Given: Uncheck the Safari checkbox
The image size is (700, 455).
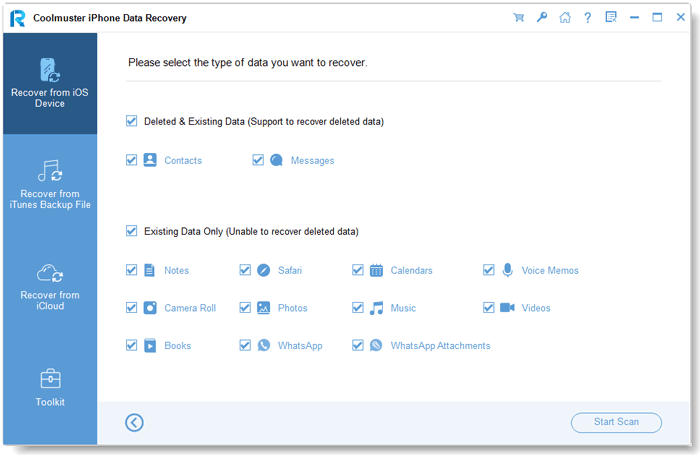Looking at the screenshot, I should 245,270.
